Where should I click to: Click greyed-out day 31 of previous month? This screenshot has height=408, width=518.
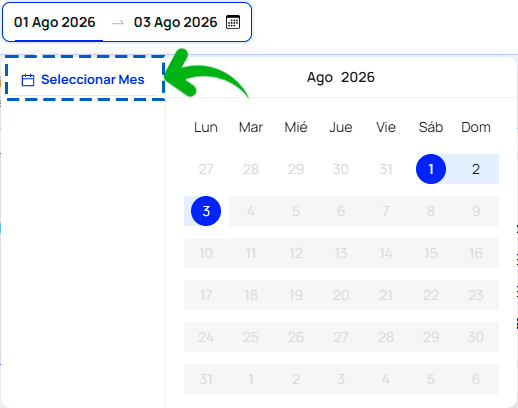click(x=386, y=169)
